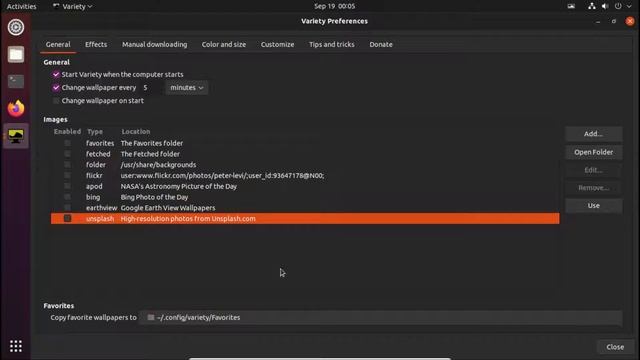Open the minutes interval dropdown

coord(187,87)
